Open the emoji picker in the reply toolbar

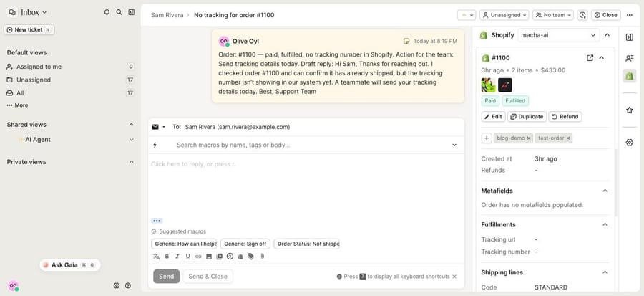tap(230, 256)
